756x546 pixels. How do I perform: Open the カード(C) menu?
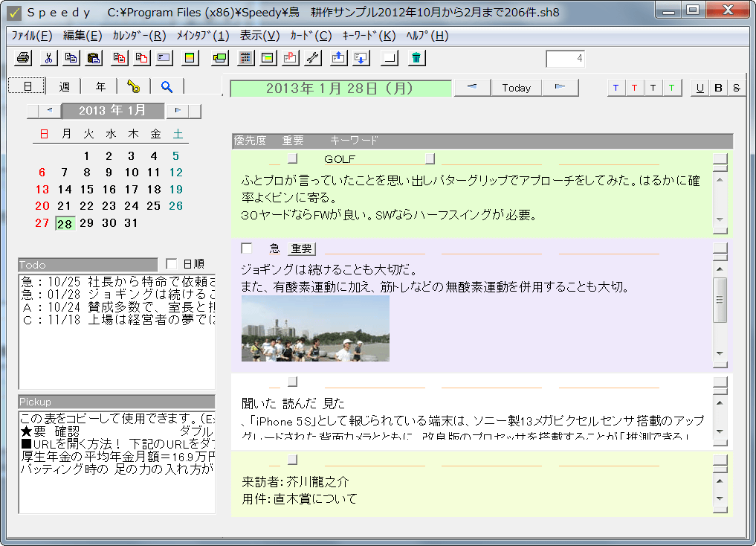pyautogui.click(x=311, y=36)
